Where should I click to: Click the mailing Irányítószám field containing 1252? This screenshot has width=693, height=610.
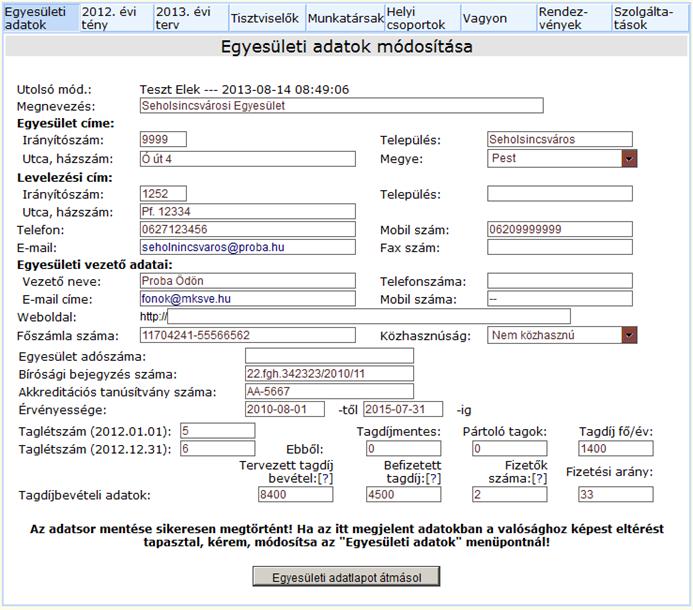(x=163, y=194)
